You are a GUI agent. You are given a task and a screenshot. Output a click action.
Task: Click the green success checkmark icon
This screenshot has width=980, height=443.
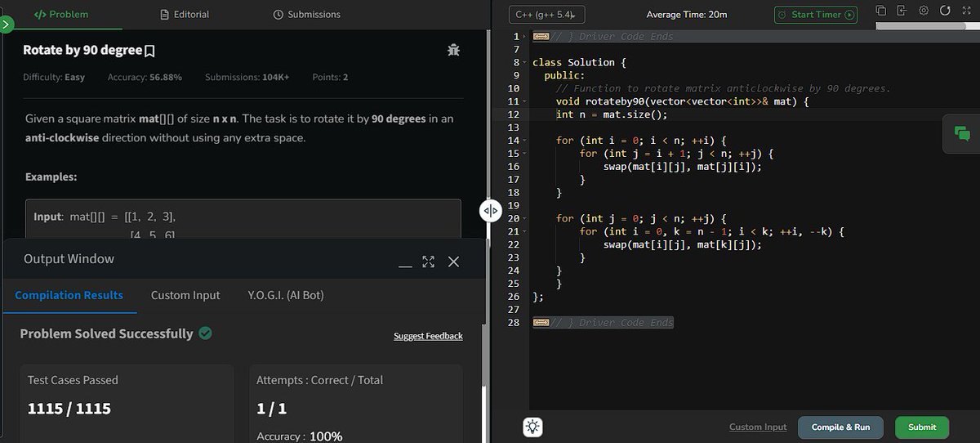coord(206,333)
